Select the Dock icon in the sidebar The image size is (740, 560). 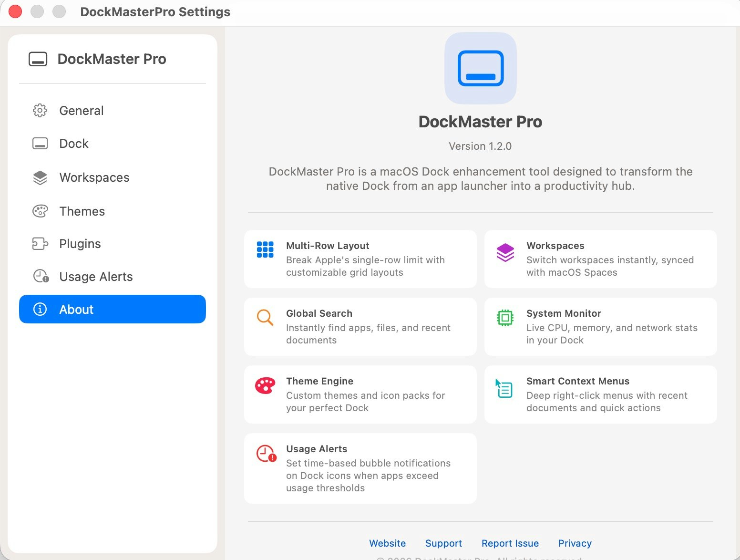tap(40, 143)
